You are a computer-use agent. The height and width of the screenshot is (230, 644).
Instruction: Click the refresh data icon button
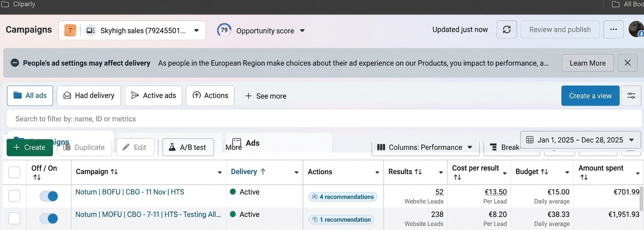pos(507,30)
